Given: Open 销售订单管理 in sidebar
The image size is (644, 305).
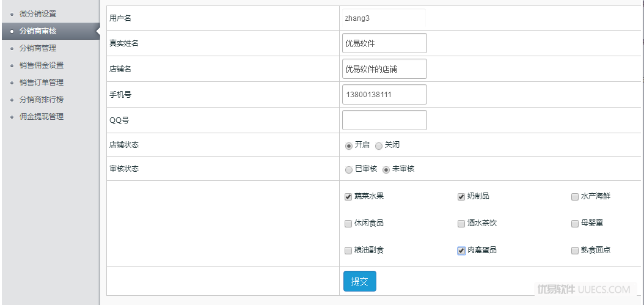Looking at the screenshot, I should click(x=42, y=83).
